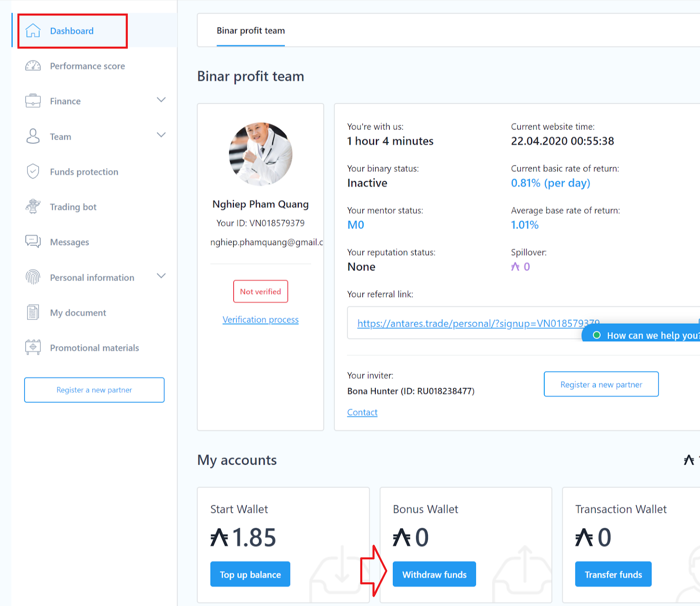Click the My accounts heading
700x606 pixels.
coord(237,460)
